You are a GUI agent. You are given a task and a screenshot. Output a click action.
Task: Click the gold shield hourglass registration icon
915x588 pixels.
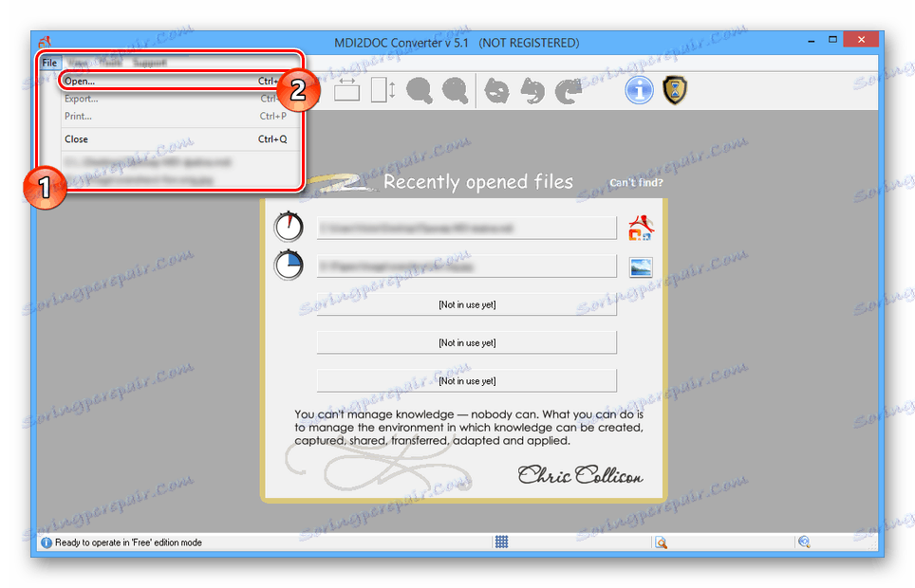[x=675, y=90]
